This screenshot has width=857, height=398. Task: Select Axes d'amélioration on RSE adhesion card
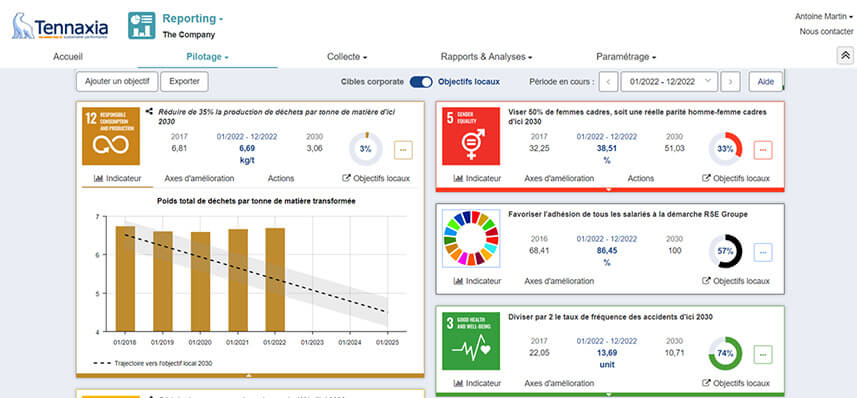(559, 281)
